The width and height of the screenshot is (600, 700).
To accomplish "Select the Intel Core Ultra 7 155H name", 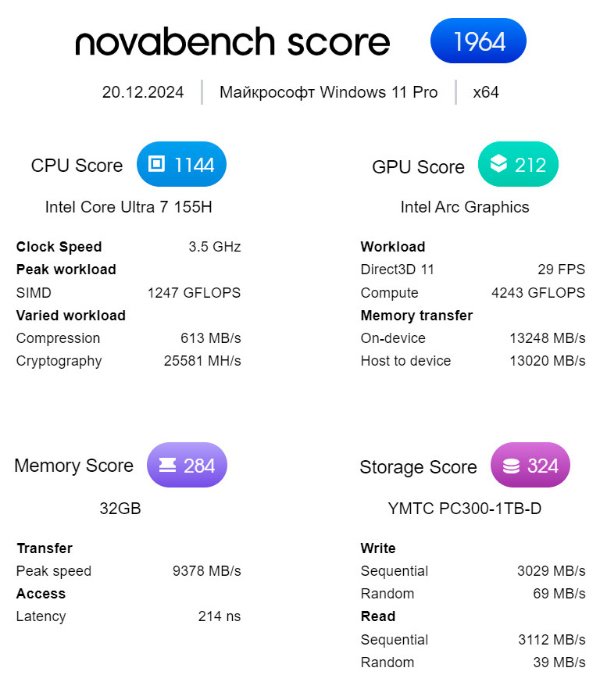I will [129, 207].
